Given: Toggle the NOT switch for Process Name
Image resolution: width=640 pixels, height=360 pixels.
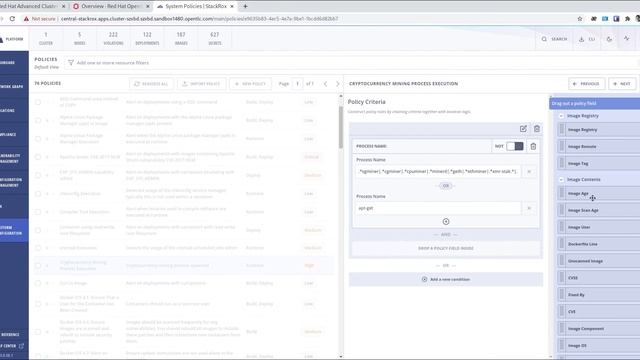Looking at the screenshot, I should [514, 146].
